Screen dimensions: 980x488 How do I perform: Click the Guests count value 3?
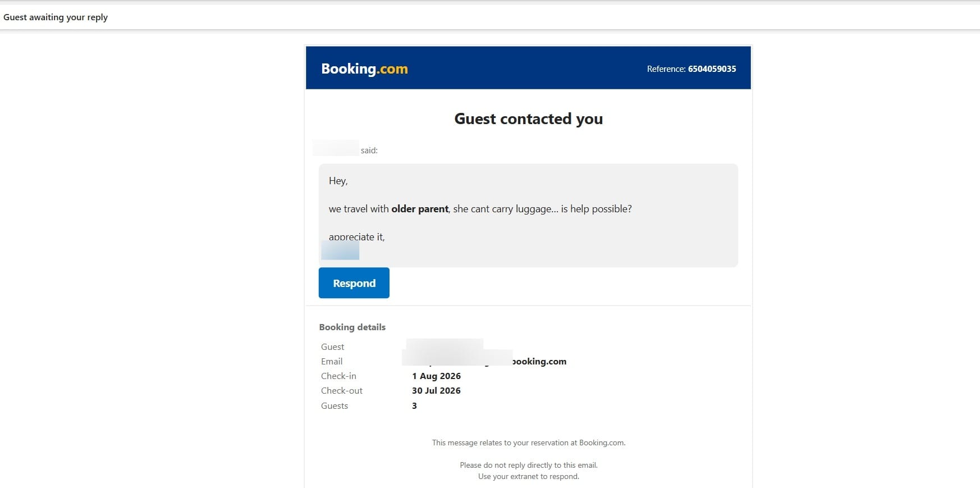[414, 405]
